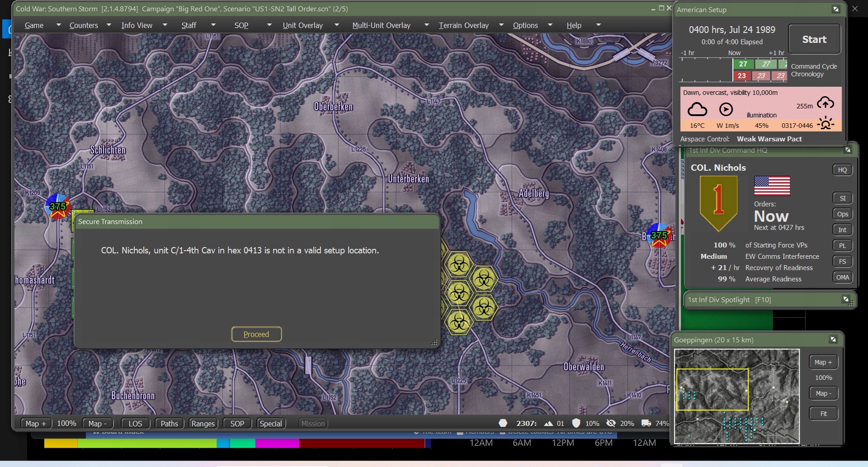
Task: Click the Goeppingen minimap overview
Action: pos(737,396)
